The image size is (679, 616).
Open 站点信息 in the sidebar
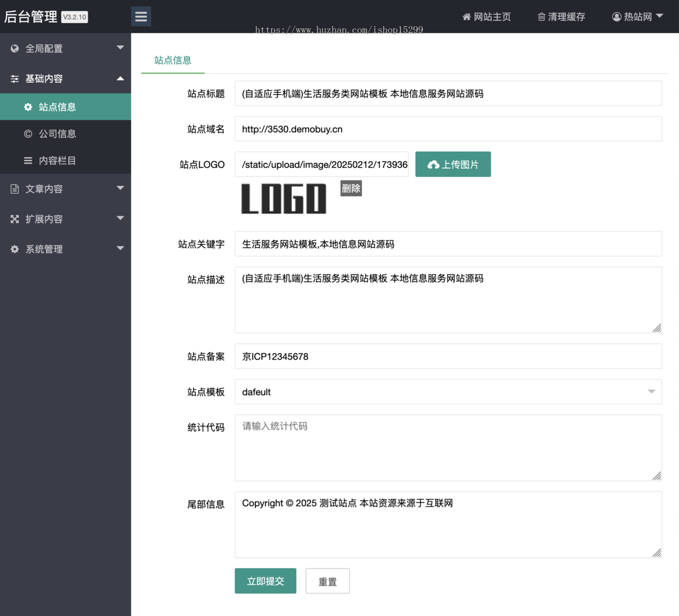(x=66, y=107)
